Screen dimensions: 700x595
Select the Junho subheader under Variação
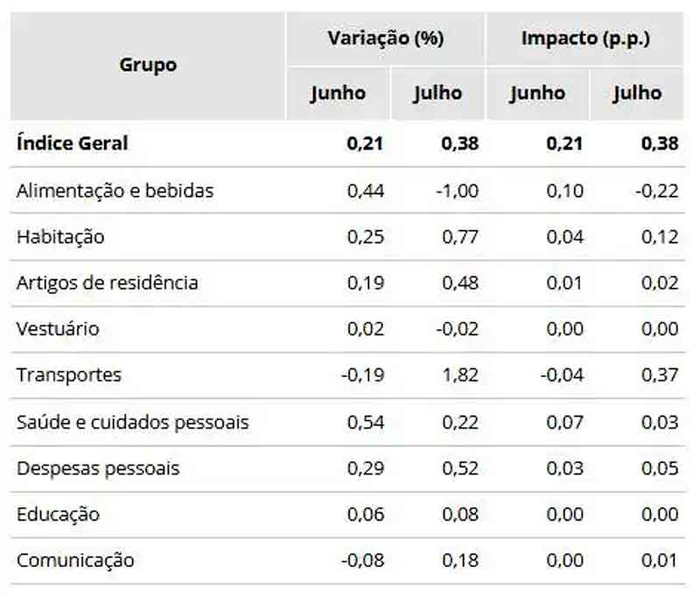pos(338,93)
